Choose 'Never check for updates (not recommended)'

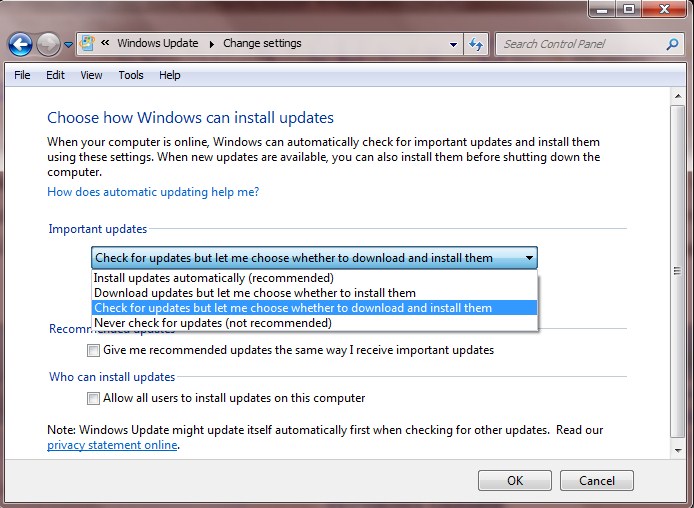coord(315,323)
